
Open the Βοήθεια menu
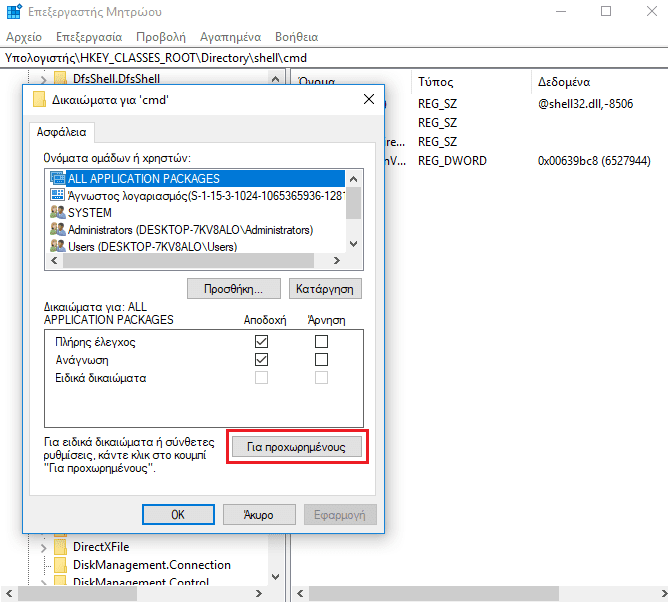coord(297,37)
